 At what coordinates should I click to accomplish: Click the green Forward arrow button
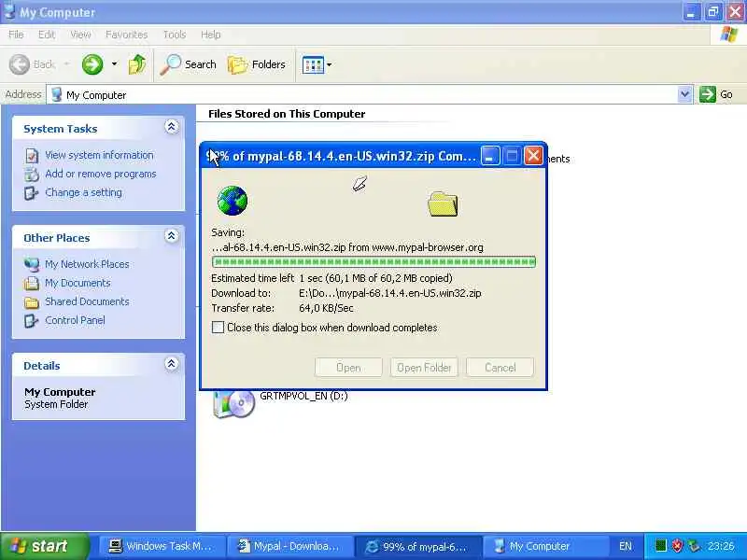(92, 64)
